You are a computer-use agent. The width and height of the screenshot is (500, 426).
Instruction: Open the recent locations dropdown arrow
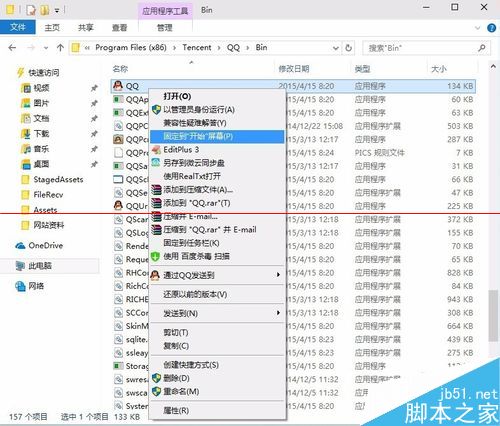coord(46,48)
